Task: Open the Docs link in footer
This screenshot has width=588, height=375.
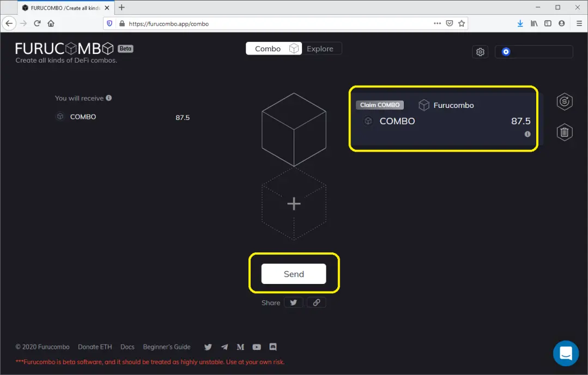Action: [x=127, y=347]
